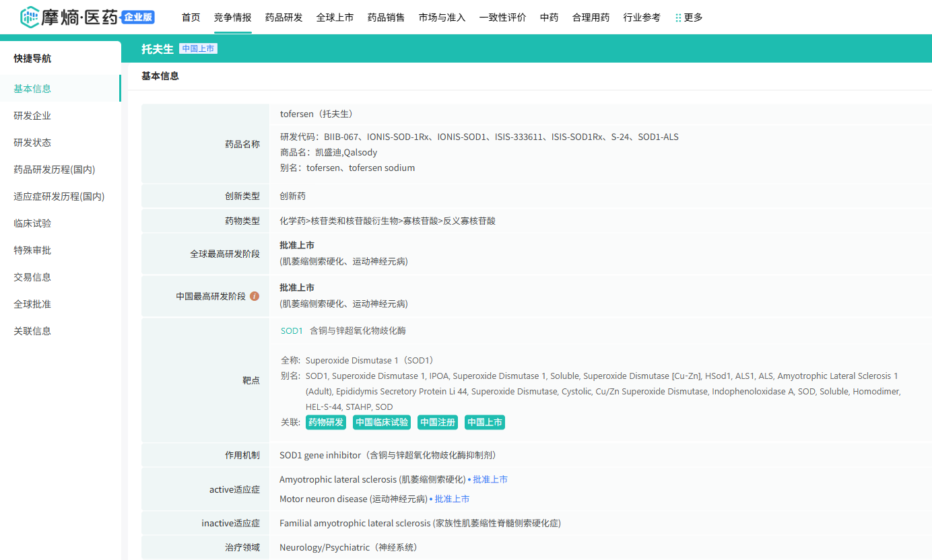The height and width of the screenshot is (560, 932).
Task: Click 批准上市 link for Amyotrophic lateral sclerosis
Action: (x=490, y=479)
